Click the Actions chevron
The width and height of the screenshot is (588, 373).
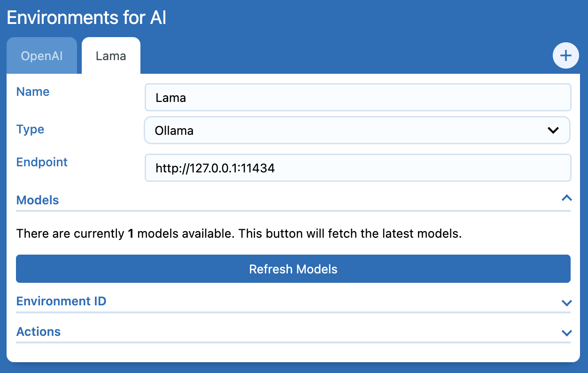566,333
